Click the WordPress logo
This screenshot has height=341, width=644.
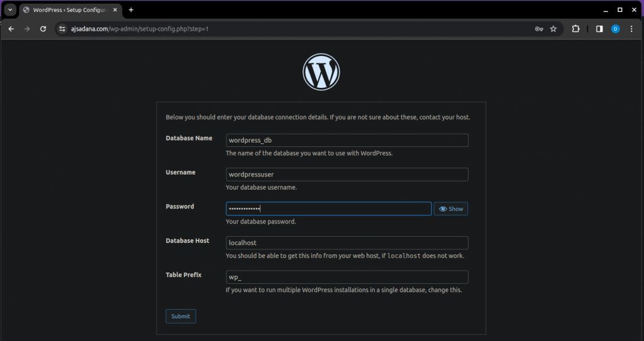(x=321, y=72)
